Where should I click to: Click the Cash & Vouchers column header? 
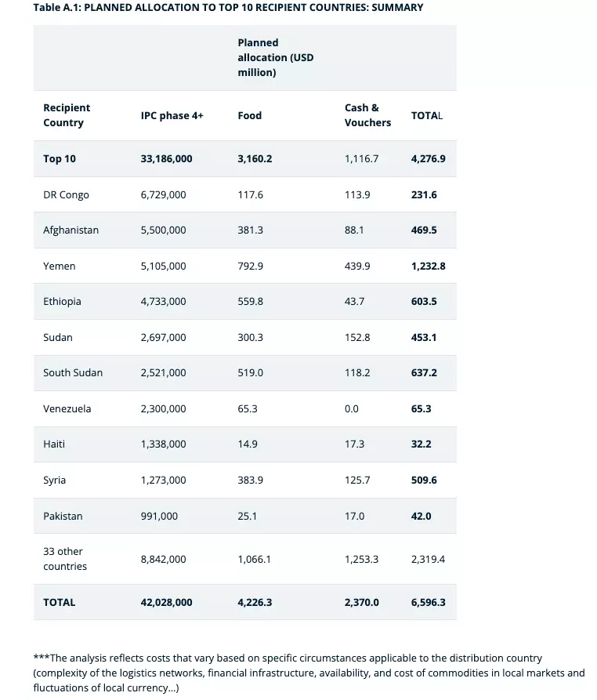click(367, 115)
